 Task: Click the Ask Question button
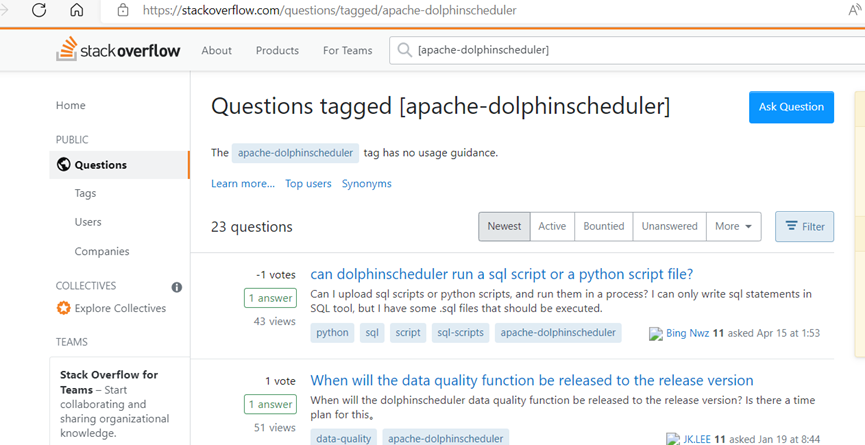(791, 107)
